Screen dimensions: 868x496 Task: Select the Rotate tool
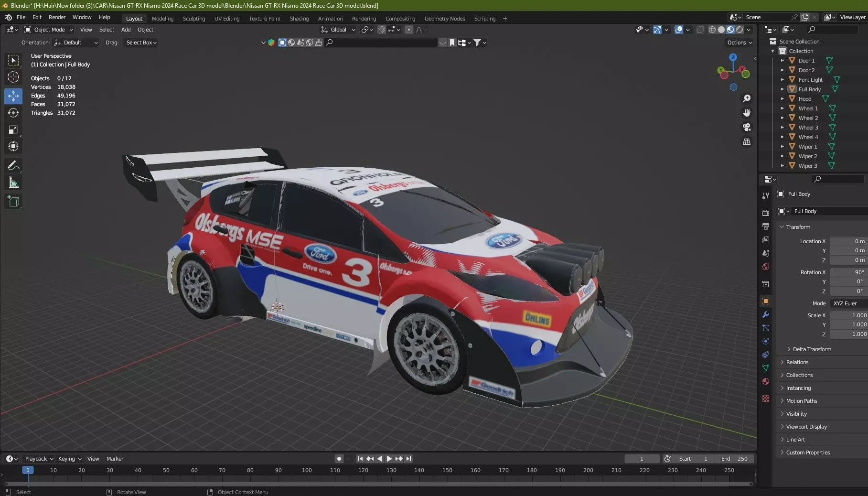tap(13, 113)
